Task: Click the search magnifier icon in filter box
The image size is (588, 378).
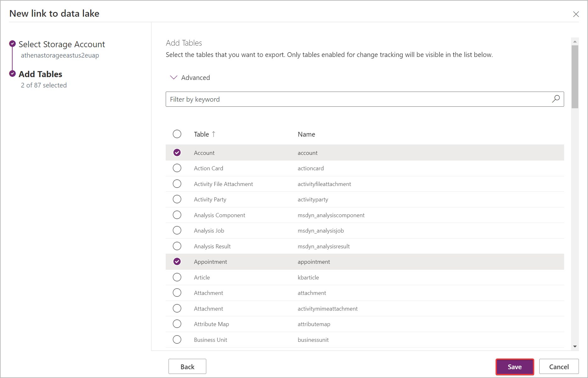Action: coord(556,99)
